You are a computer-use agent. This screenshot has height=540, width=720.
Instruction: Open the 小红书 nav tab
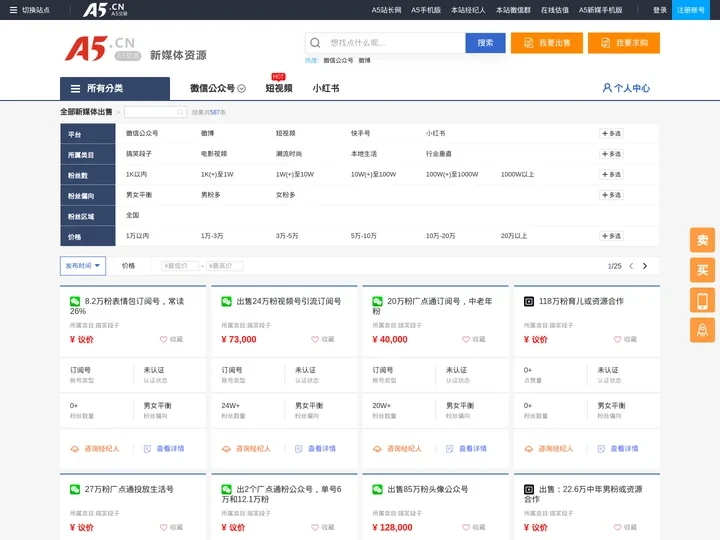coord(326,88)
